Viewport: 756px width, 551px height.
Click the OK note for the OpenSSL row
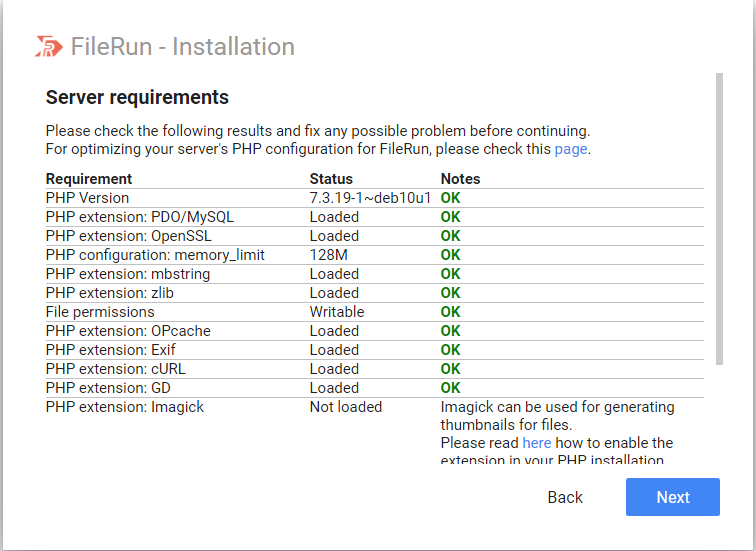[450, 236]
